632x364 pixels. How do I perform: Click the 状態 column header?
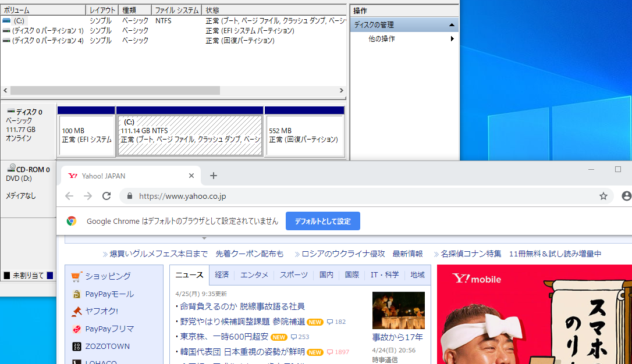tap(274, 10)
